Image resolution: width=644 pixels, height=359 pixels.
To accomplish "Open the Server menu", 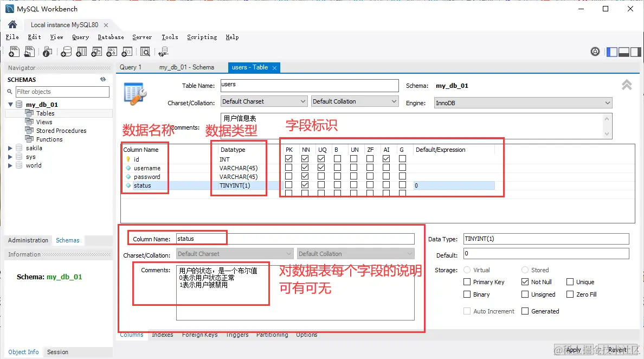I will click(x=141, y=37).
